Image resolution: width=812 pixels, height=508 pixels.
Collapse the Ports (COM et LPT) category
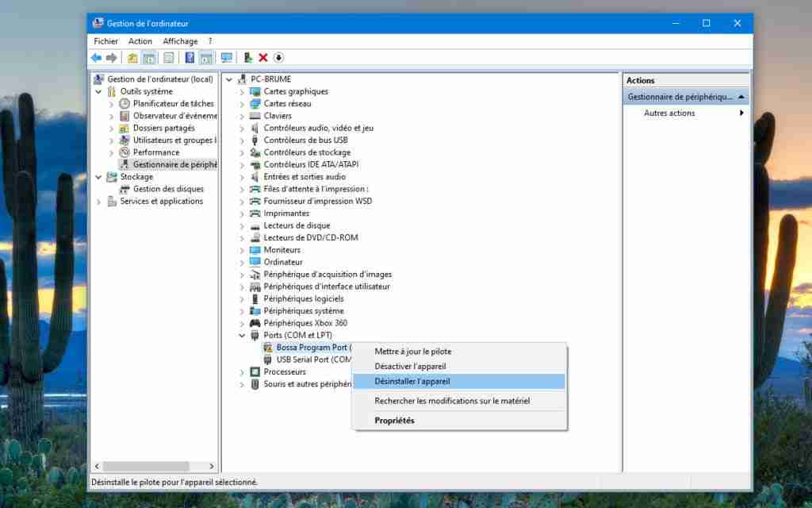tap(243, 335)
